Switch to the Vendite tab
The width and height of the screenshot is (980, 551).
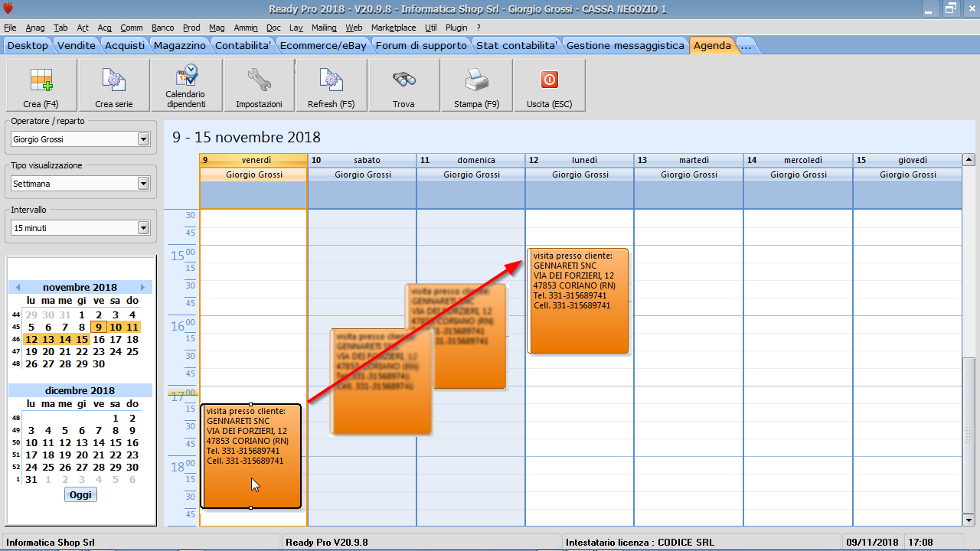point(77,45)
